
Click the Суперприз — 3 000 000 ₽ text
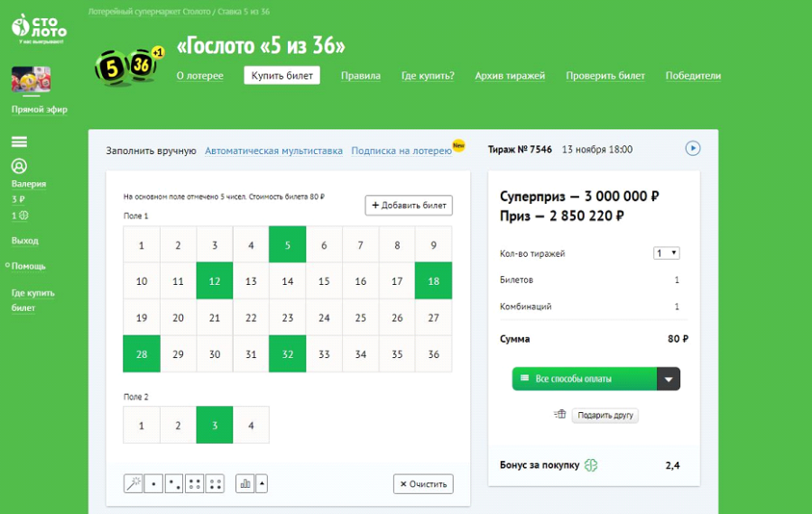[579, 197]
